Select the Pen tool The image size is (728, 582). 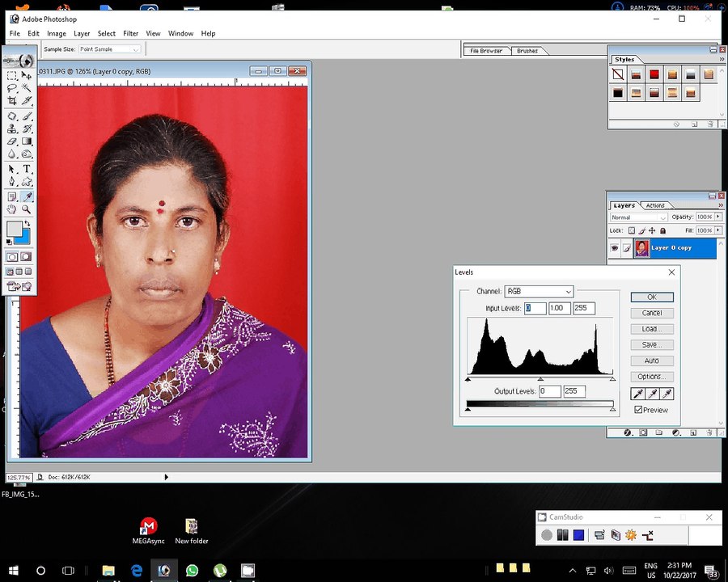pyautogui.click(x=12, y=181)
